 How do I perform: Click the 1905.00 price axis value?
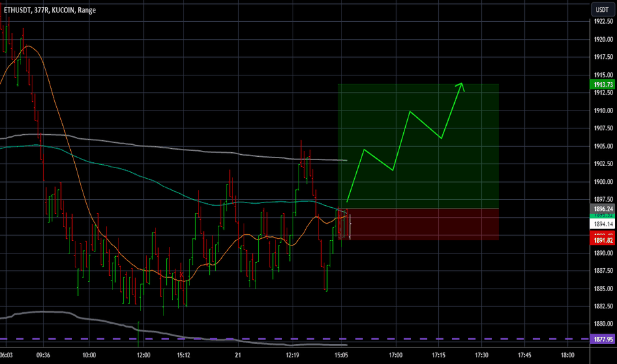pyautogui.click(x=603, y=146)
